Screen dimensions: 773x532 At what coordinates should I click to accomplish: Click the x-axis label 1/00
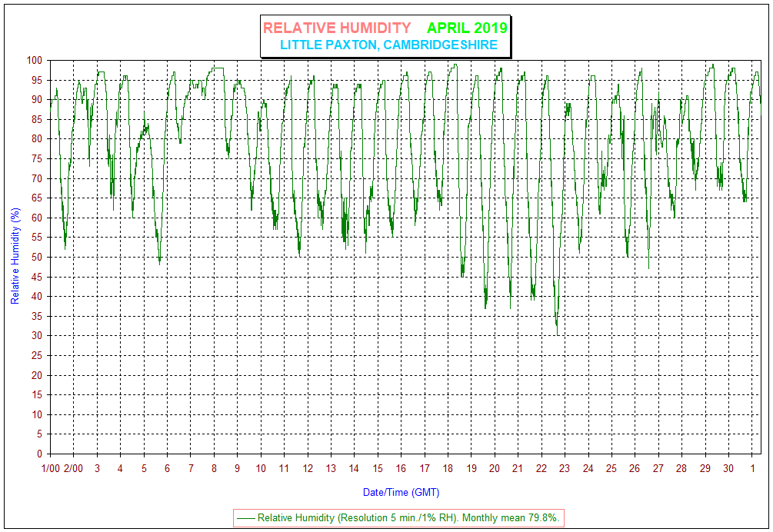(x=50, y=468)
